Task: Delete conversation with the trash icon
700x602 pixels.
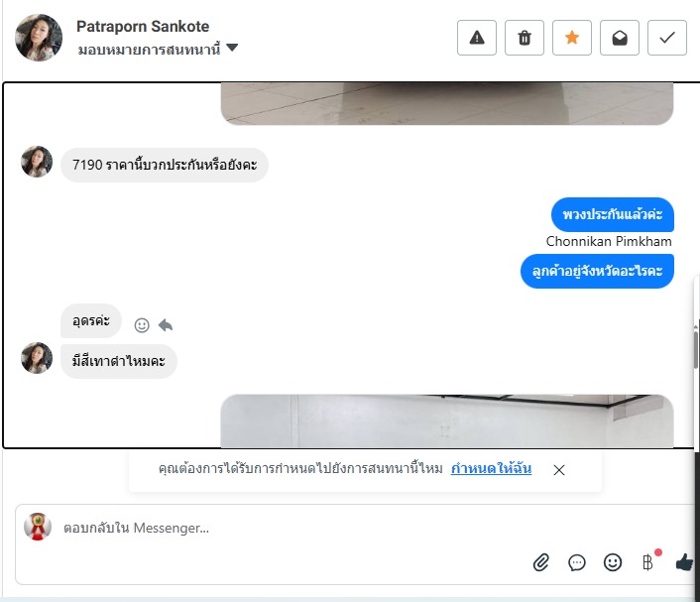Action: point(525,38)
